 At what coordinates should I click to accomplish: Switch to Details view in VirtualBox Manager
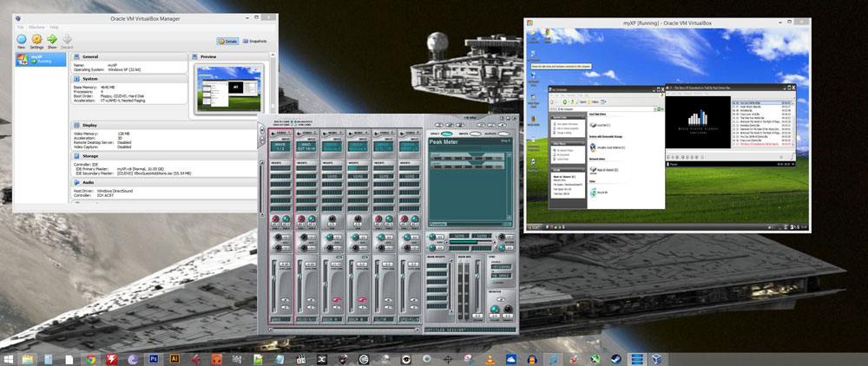pos(227,41)
